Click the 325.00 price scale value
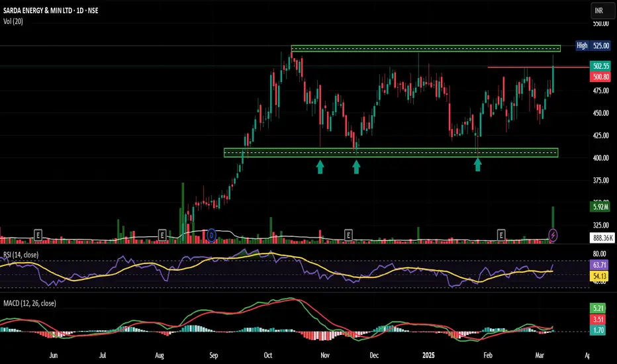This screenshot has height=364, width=617. 601,225
